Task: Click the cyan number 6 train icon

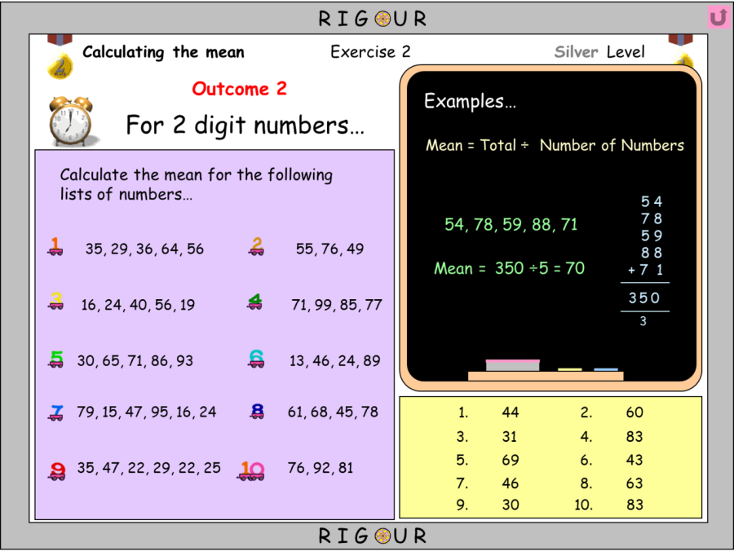Action: click(x=256, y=359)
